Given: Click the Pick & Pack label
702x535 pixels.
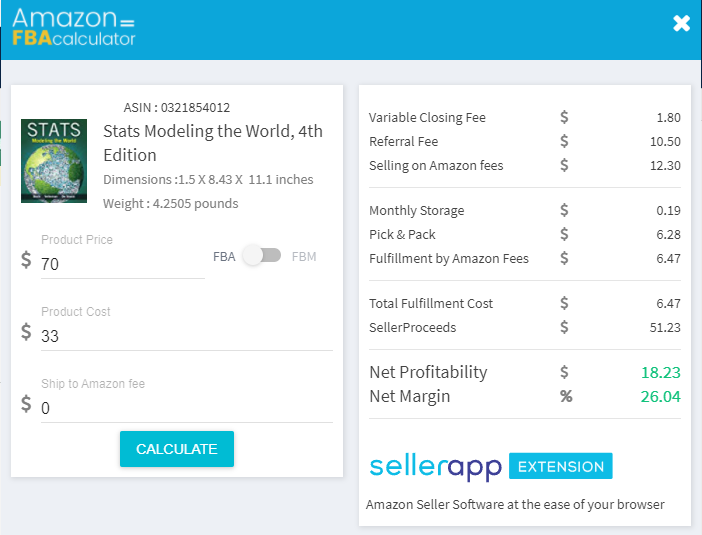Looking at the screenshot, I should [x=402, y=235].
